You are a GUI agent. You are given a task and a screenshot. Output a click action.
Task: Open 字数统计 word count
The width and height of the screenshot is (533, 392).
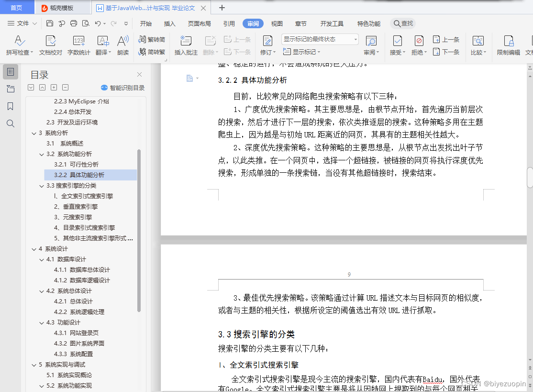pos(79,45)
